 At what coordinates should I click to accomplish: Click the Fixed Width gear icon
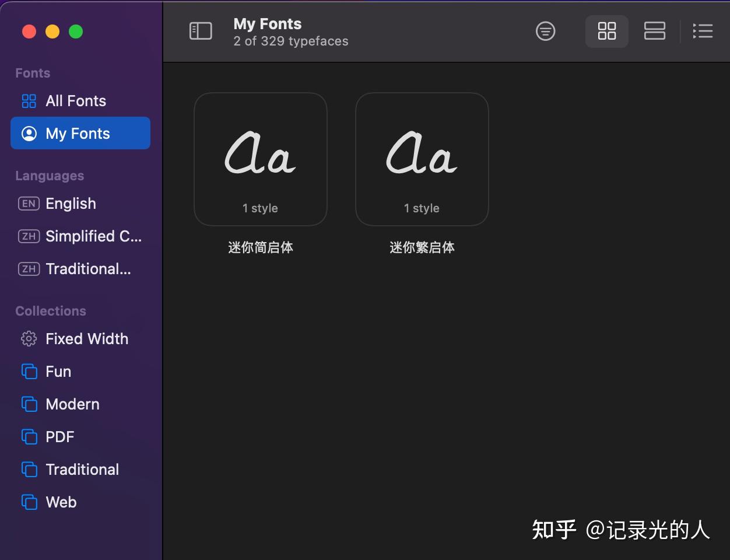28,338
